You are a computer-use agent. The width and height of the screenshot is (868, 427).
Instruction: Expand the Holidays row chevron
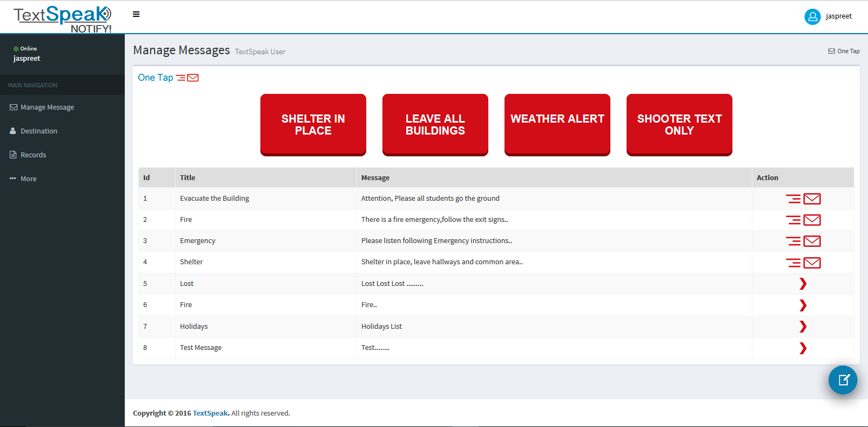pos(803,327)
